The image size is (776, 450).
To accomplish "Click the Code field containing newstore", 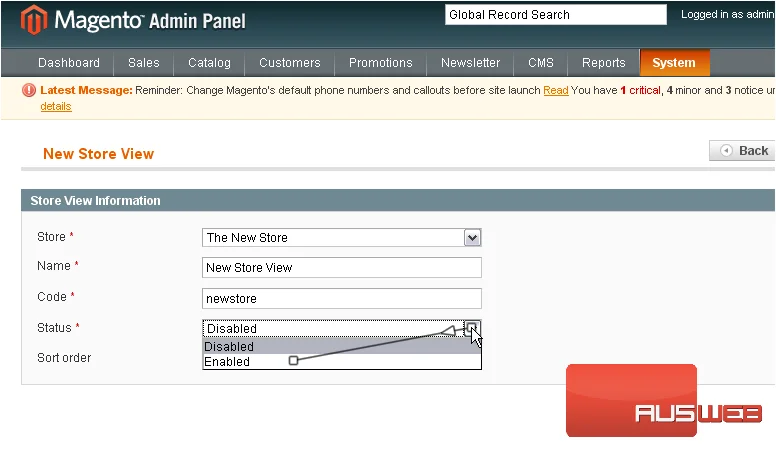I will [x=341, y=299].
